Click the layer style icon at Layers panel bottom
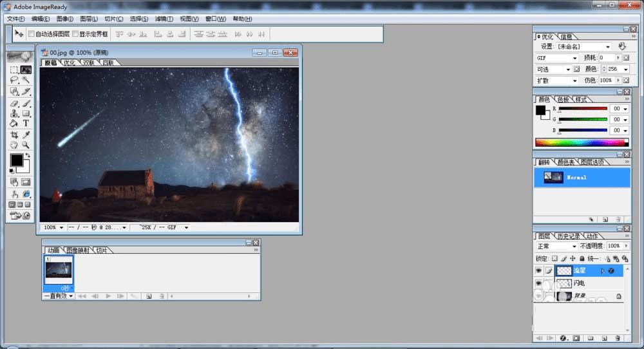 coord(563,338)
